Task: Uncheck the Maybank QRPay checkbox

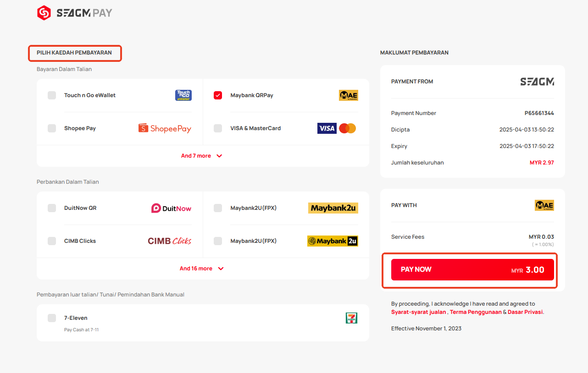Action: pos(218,95)
